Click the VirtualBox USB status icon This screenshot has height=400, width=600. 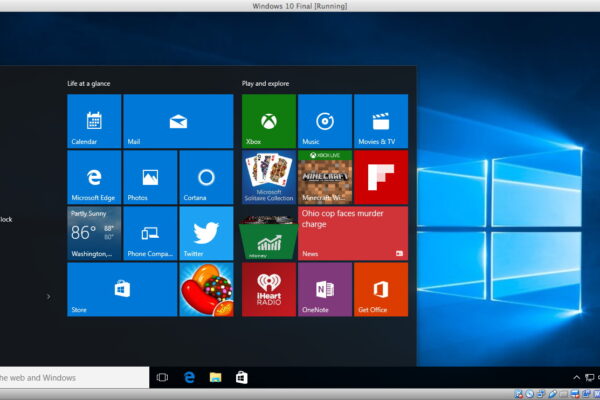tap(553, 394)
